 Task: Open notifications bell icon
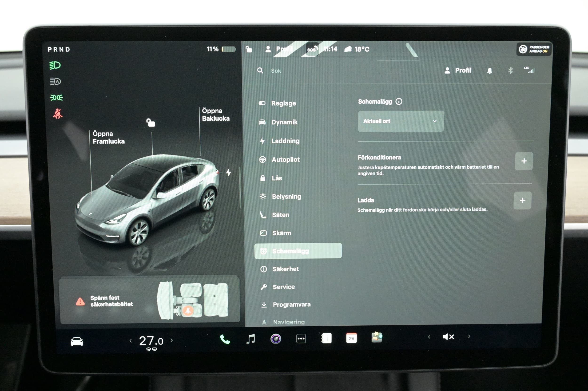[489, 71]
